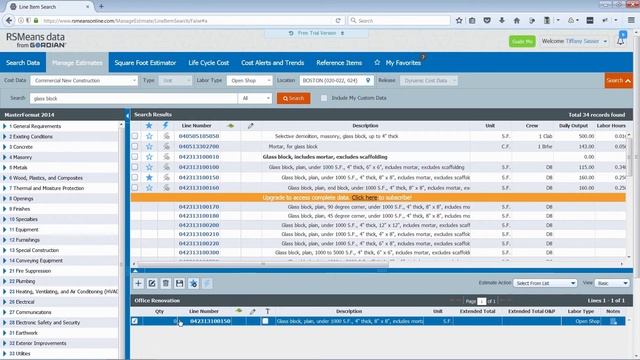The image size is (640, 360).
Task: Click the 'glass block' search input field
Action: [x=133, y=98]
